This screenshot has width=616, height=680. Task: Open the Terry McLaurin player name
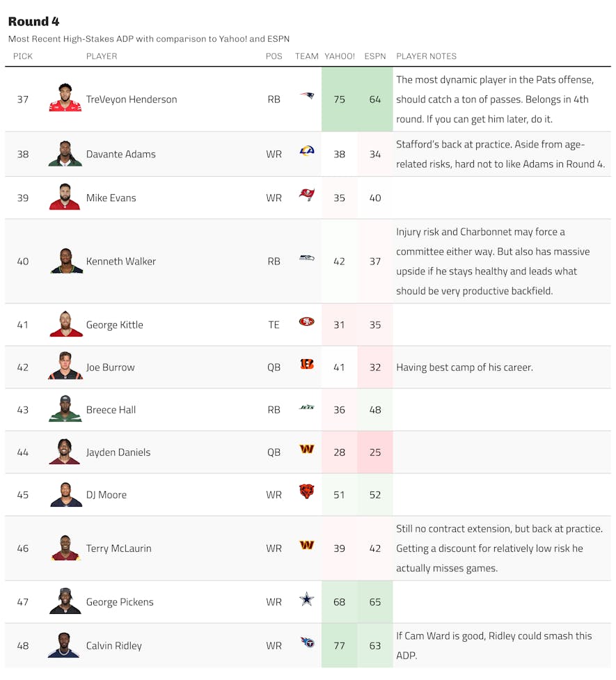118,548
